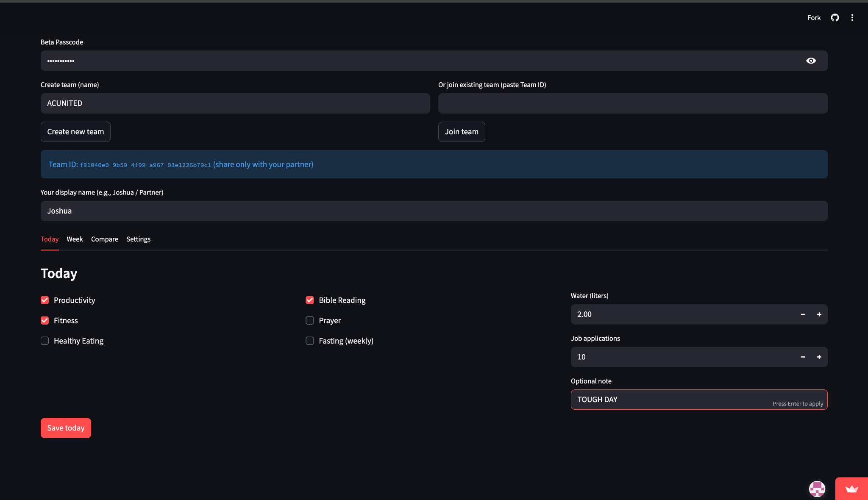Increase Water liters with plus
868x500 pixels.
[819, 314]
